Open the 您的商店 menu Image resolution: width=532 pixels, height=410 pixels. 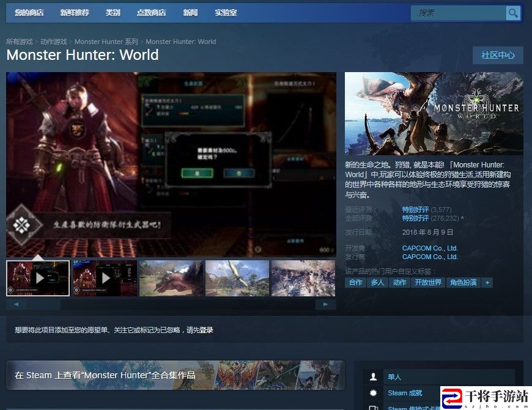[29, 13]
